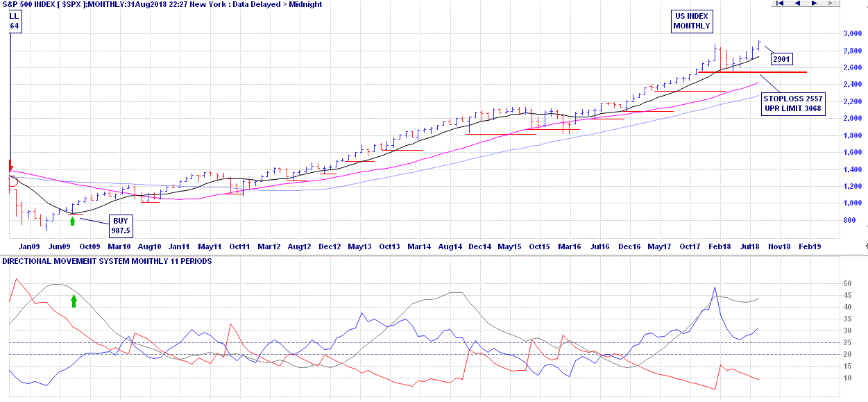Click the 10 level on indicator axis
This screenshot has height=402, width=868.
[847, 378]
